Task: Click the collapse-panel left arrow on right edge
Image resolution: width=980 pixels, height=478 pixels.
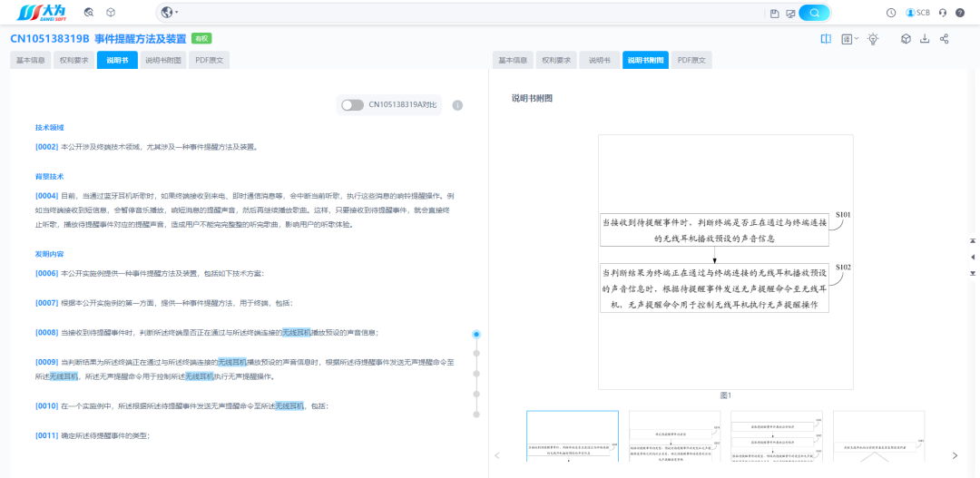Action: tap(973, 257)
